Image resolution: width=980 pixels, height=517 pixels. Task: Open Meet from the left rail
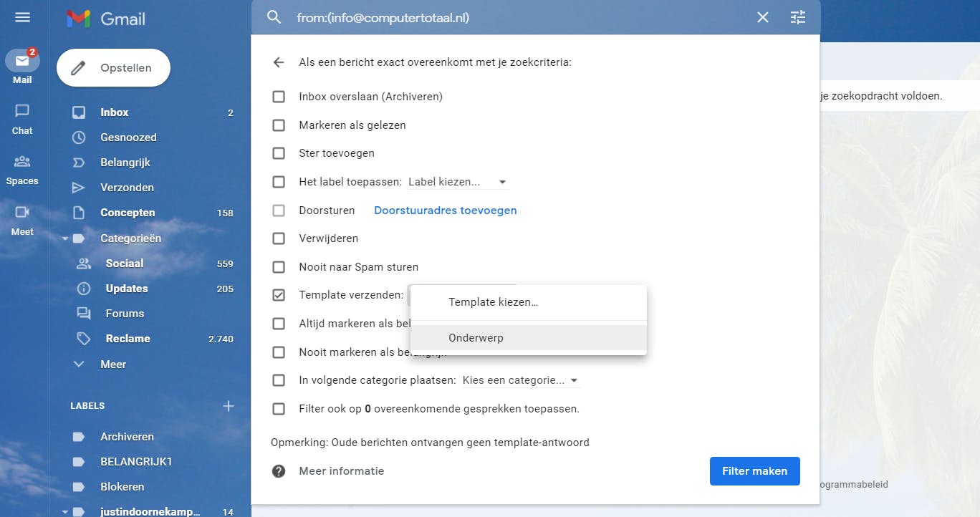[x=22, y=219]
